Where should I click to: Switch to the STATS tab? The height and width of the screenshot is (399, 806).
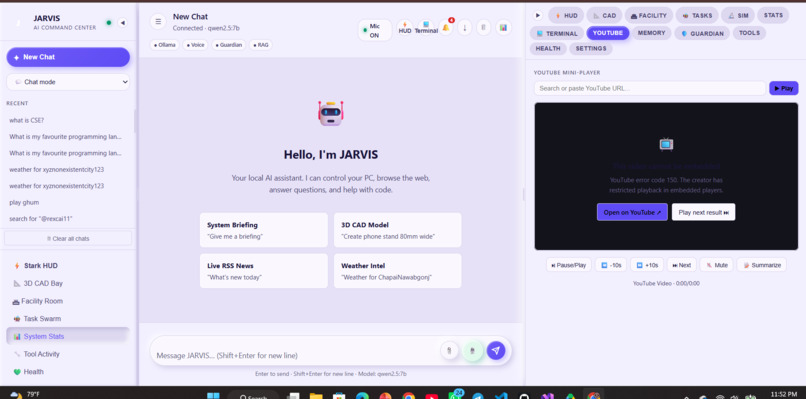[773, 15]
